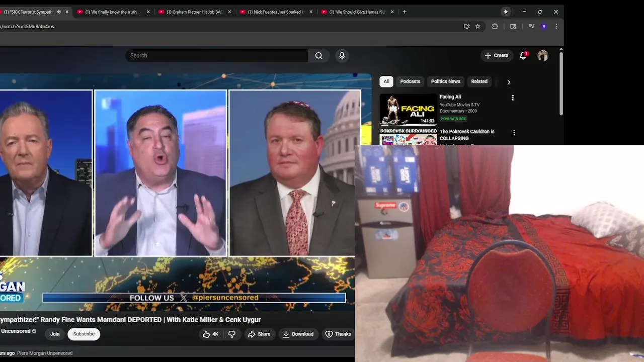The width and height of the screenshot is (644, 362).
Task: Open the Chrome side panel search icon
Action: pos(513,27)
